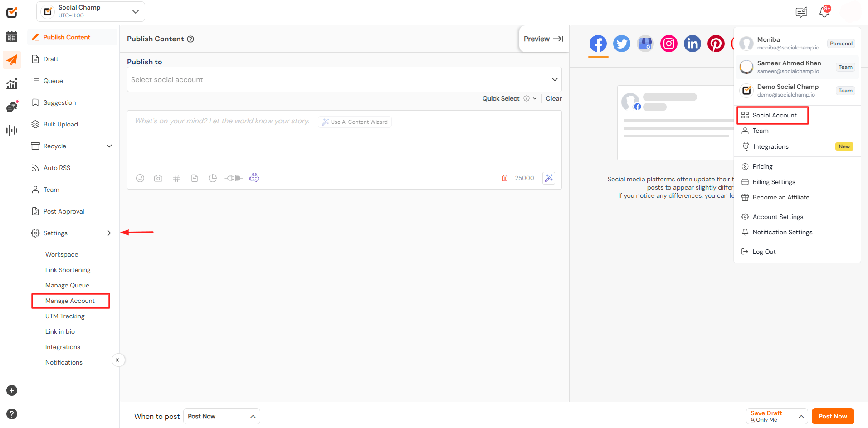Image resolution: width=868 pixels, height=428 pixels.
Task: Select the Pinterest preview icon
Action: (716, 44)
